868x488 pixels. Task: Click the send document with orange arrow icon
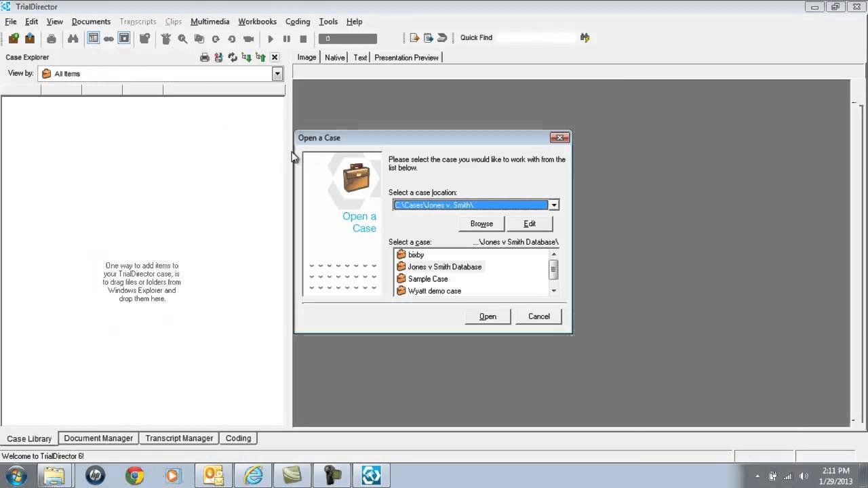pos(414,38)
